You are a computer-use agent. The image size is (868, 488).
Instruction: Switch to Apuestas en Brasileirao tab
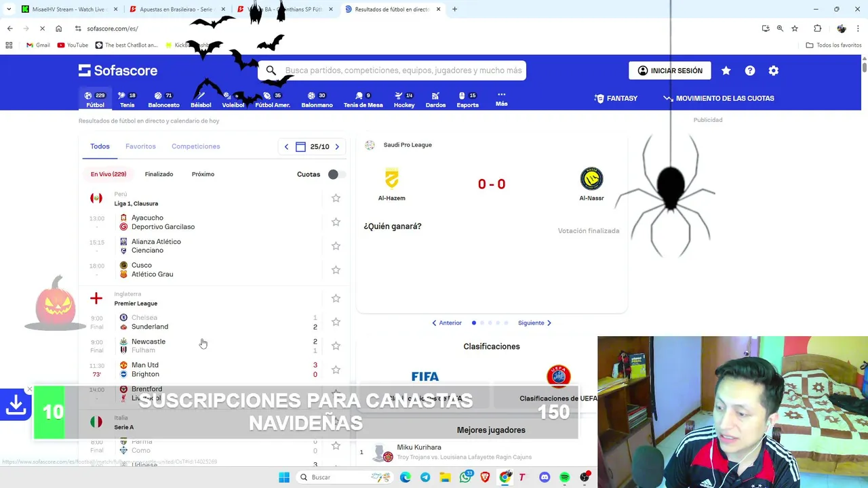[176, 9]
